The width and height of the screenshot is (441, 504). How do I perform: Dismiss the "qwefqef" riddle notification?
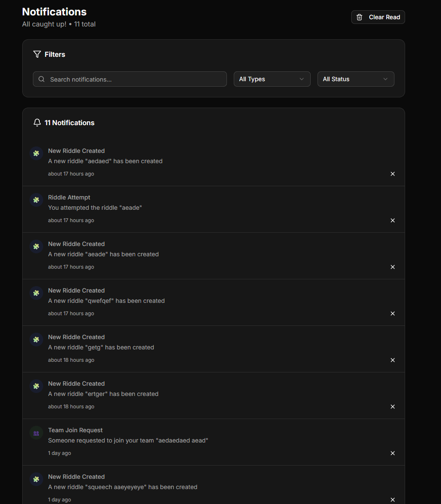pos(392,314)
